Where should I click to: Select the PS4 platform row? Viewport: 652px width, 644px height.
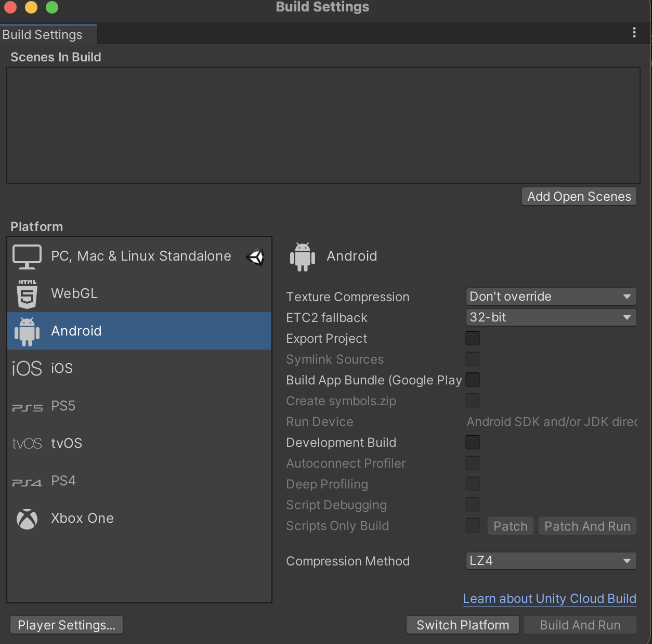point(139,481)
